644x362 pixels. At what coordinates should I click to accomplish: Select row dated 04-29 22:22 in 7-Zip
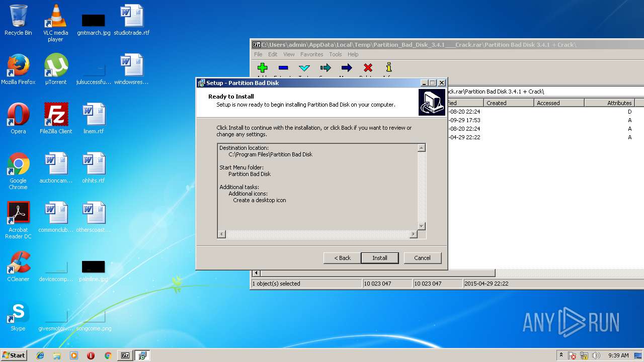coord(545,137)
